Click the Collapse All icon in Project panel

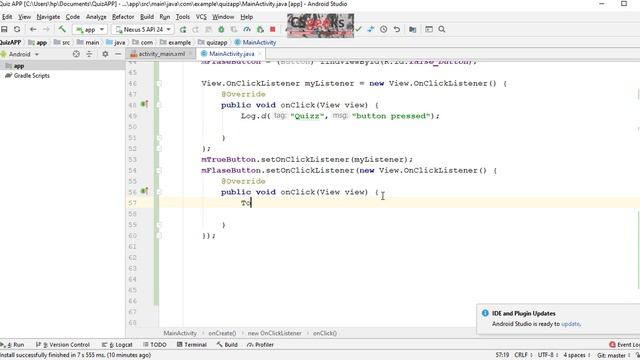click(x=89, y=54)
